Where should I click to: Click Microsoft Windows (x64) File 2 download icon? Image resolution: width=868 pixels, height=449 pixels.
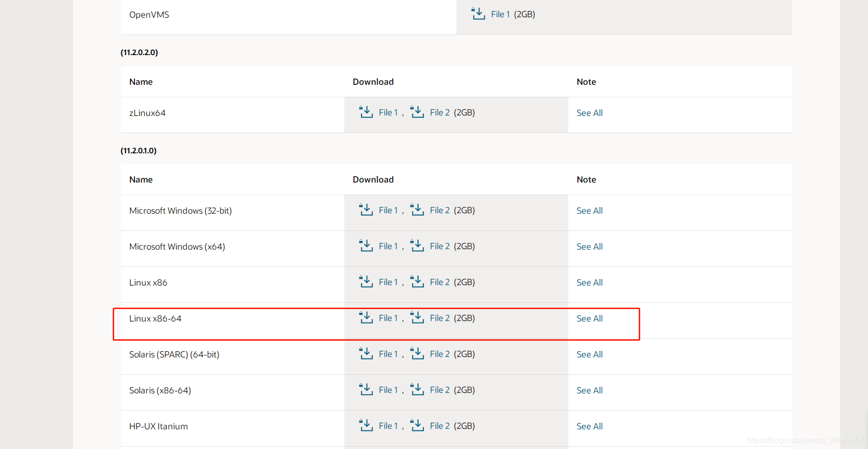pyautogui.click(x=417, y=245)
